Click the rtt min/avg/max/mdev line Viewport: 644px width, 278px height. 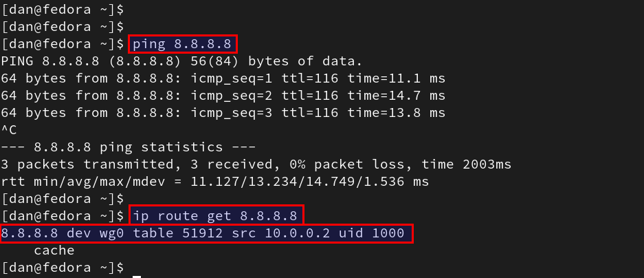(x=215, y=182)
